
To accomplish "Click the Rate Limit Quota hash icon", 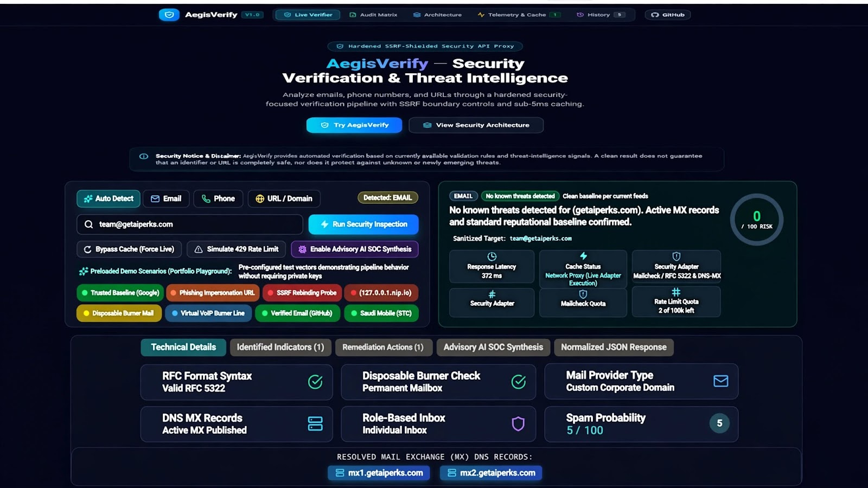I will click(x=676, y=292).
